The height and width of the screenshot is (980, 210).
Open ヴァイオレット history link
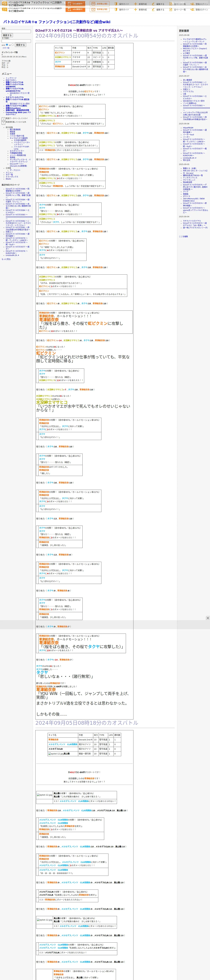(x=189, y=180)
